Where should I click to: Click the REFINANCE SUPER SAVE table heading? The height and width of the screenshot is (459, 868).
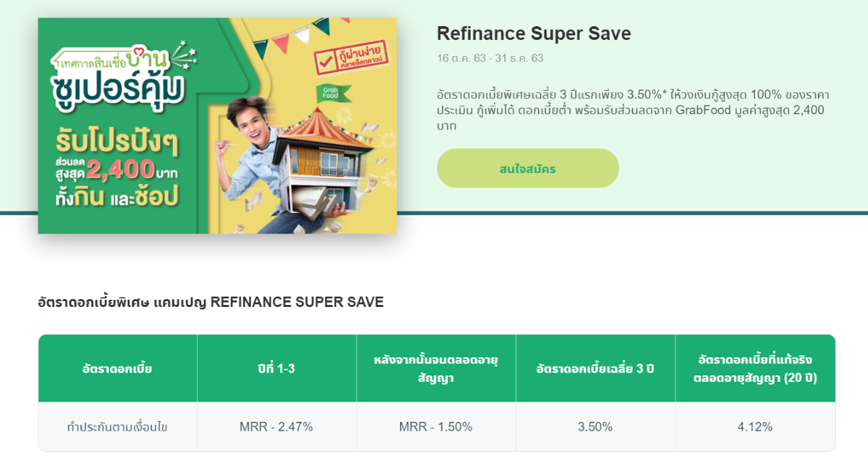tap(210, 303)
